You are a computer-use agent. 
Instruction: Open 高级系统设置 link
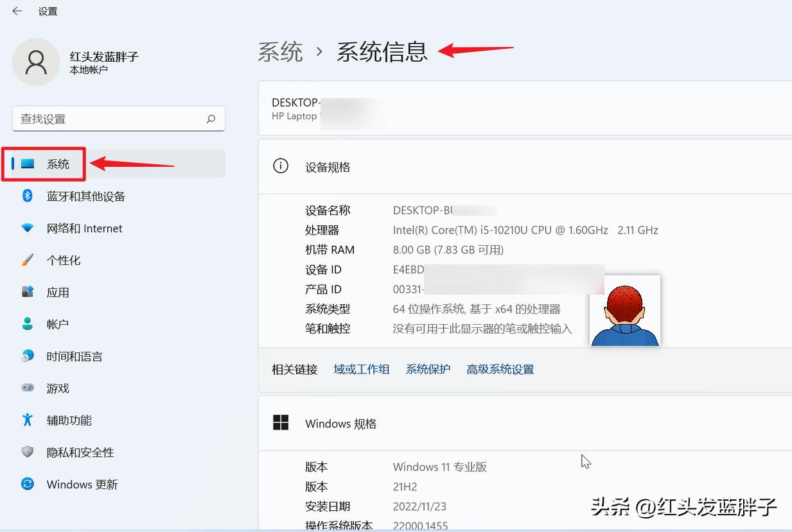pos(500,369)
